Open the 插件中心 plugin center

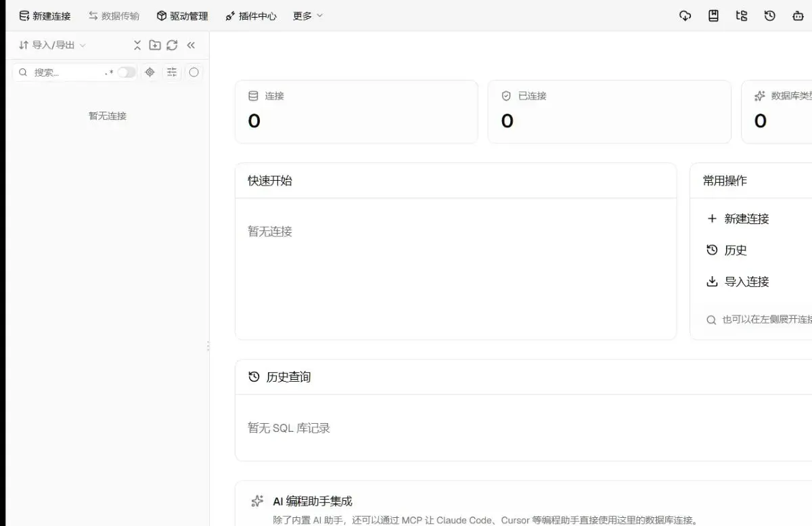pyautogui.click(x=250, y=16)
